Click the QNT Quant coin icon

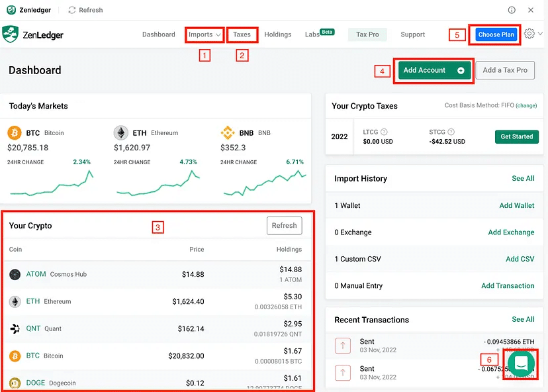coord(15,328)
